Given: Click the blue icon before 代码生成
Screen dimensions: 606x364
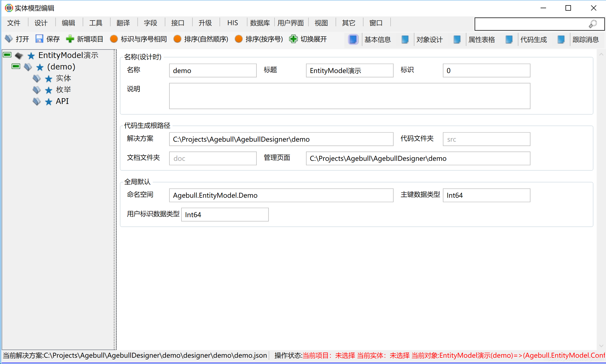Looking at the screenshot, I should tap(509, 39).
